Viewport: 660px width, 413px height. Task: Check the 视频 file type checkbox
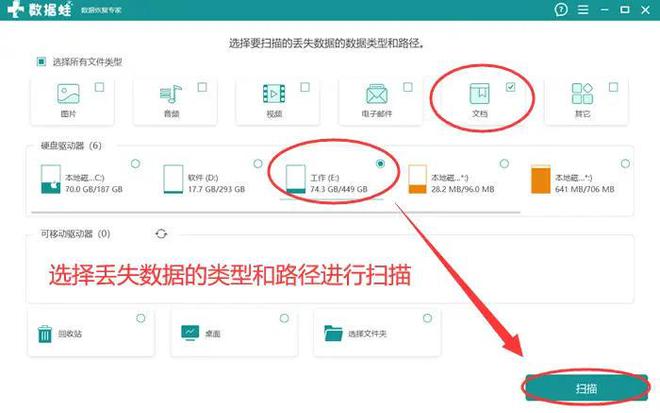[x=305, y=87]
